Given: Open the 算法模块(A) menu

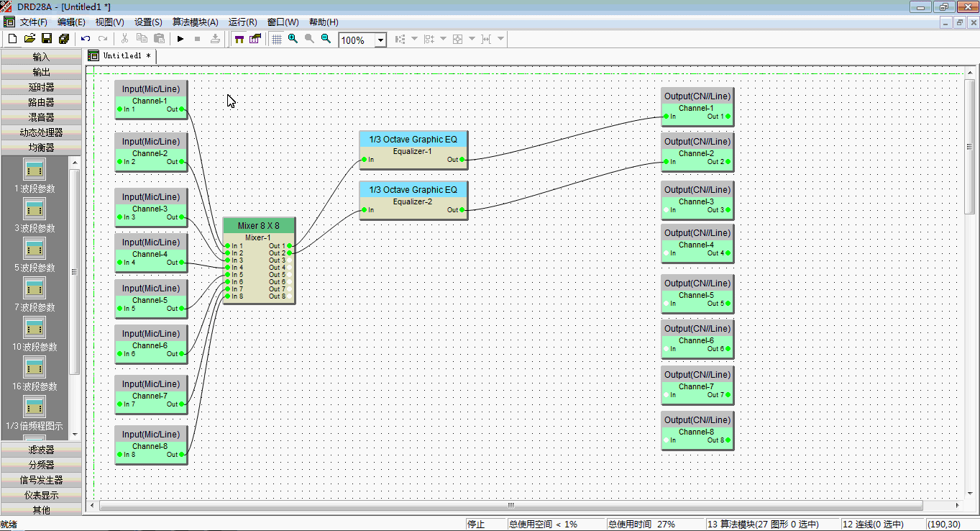Looking at the screenshot, I should click(x=195, y=22).
